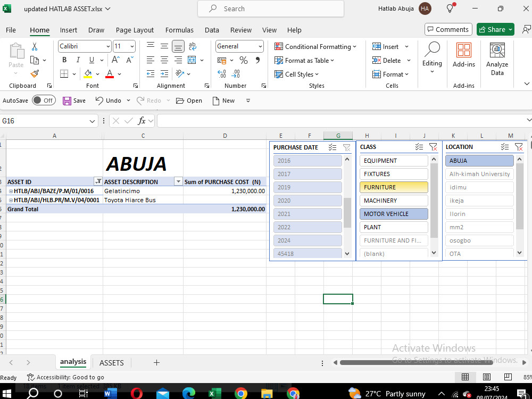The image size is (532, 399).
Task: Click the Share button
Action: coord(495,29)
